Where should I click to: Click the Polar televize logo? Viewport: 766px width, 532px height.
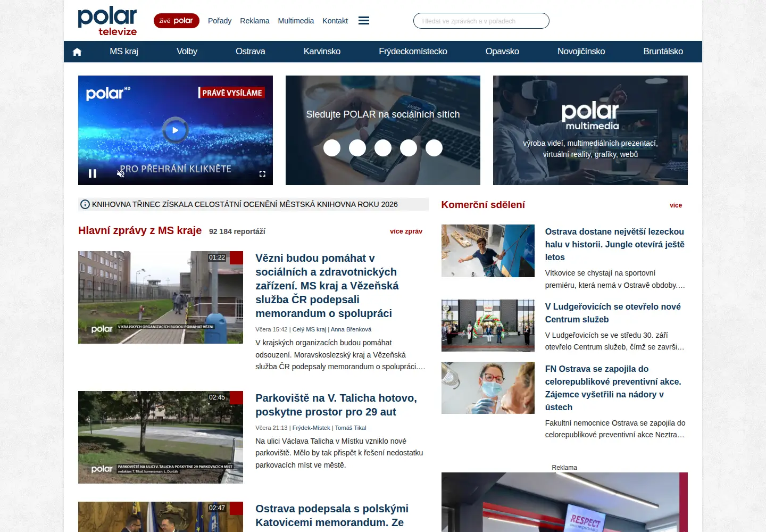click(107, 21)
